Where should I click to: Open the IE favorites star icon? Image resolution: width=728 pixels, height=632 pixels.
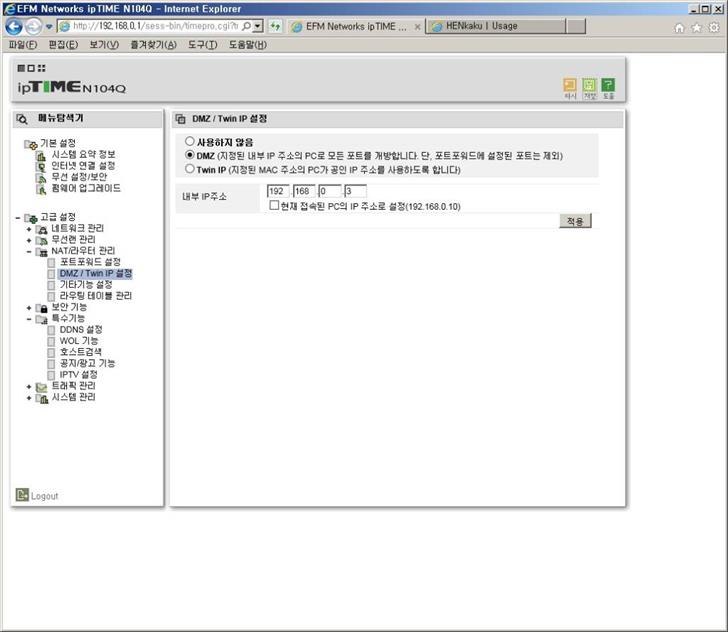tap(698, 27)
